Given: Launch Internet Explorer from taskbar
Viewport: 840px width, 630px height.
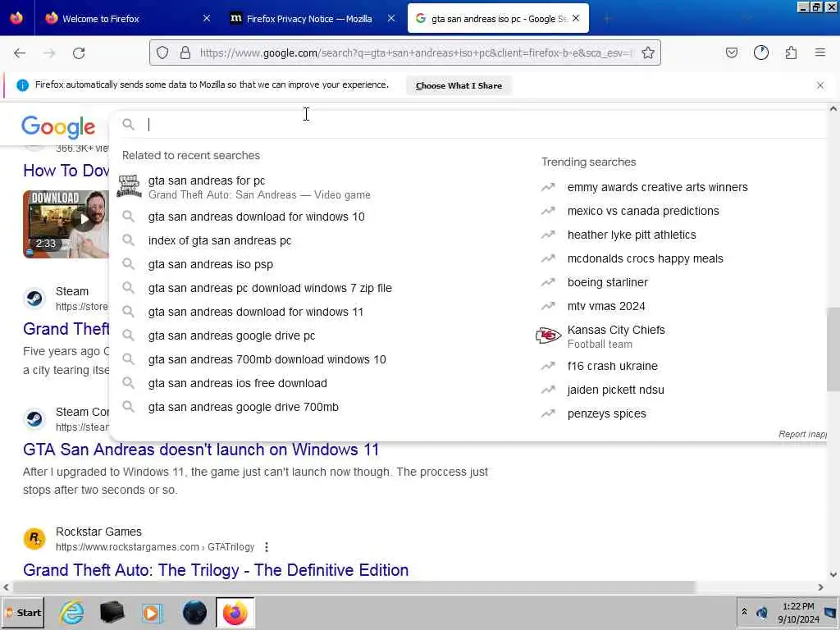Looking at the screenshot, I should click(x=71, y=612).
